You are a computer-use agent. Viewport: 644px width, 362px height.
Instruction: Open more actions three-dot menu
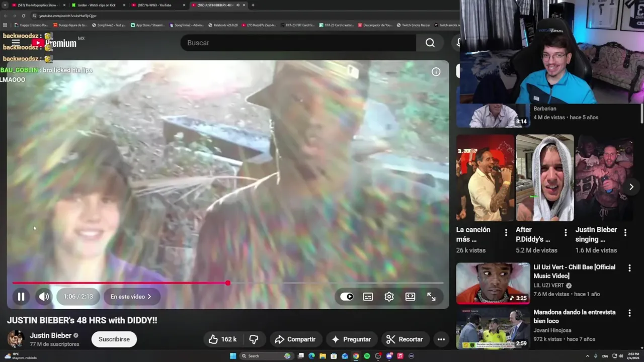(x=441, y=339)
